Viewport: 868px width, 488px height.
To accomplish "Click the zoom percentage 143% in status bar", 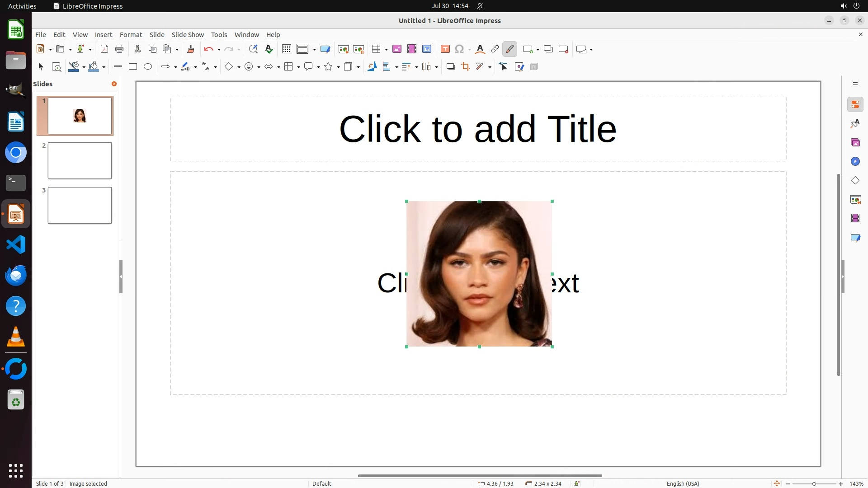I will point(856,483).
